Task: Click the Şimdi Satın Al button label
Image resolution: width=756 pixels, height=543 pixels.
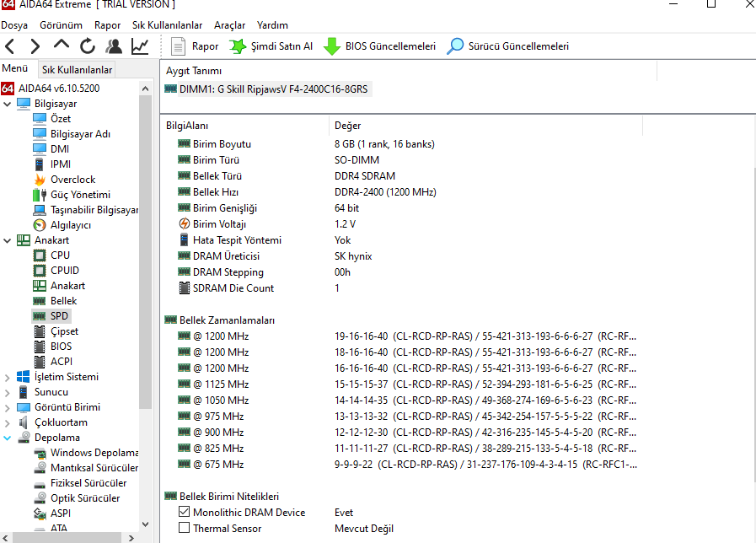Action: click(x=281, y=46)
